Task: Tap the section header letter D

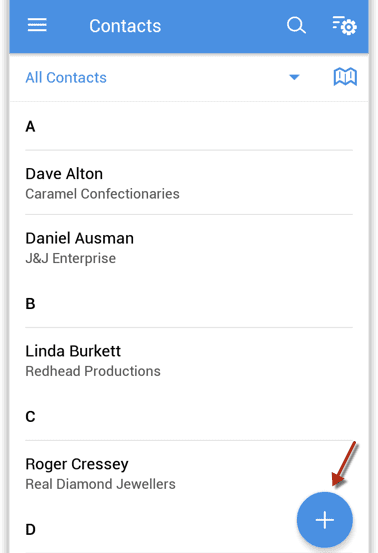Action: coord(30,529)
